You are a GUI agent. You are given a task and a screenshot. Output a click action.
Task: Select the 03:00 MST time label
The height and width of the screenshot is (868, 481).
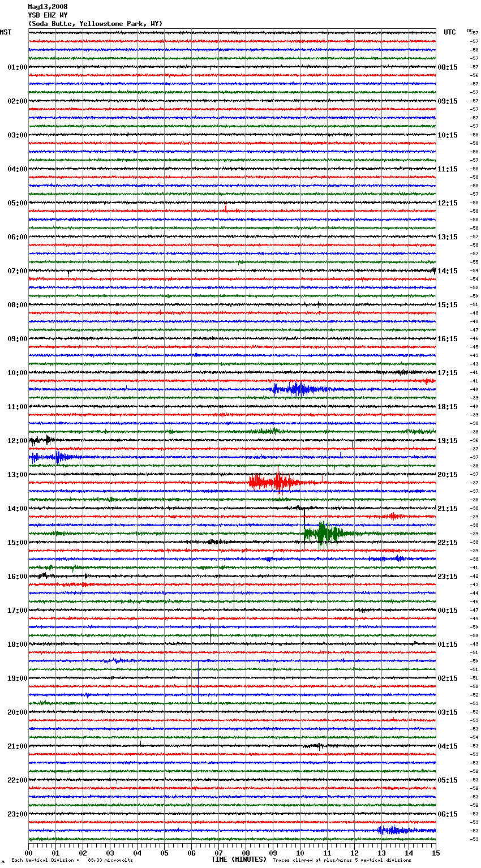[17, 135]
